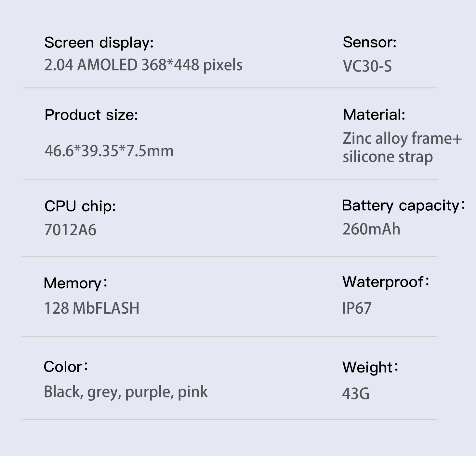Screen dimensions: 476x456
Task: Click the "CPU chip:" heading
Action: (x=80, y=206)
